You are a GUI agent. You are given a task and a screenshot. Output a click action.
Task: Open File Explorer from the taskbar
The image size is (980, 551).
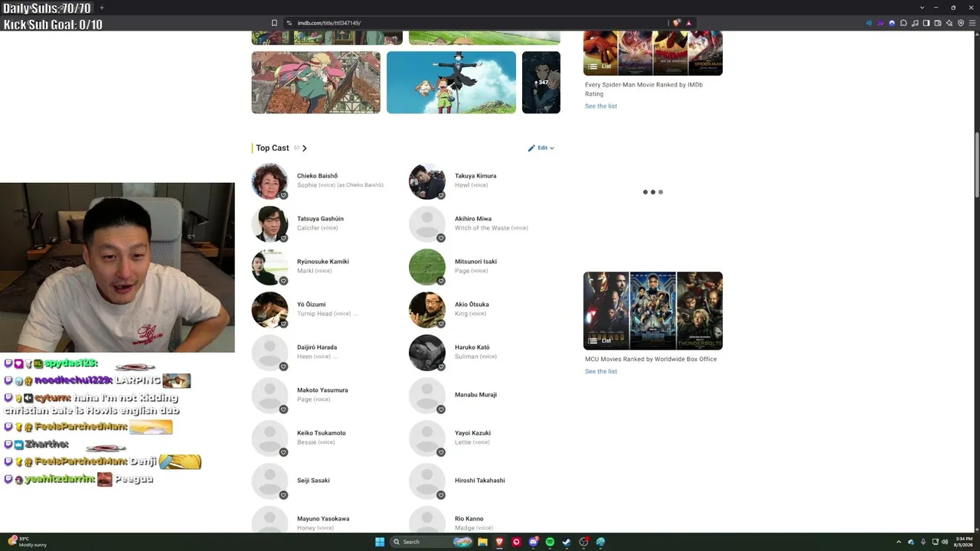click(482, 542)
